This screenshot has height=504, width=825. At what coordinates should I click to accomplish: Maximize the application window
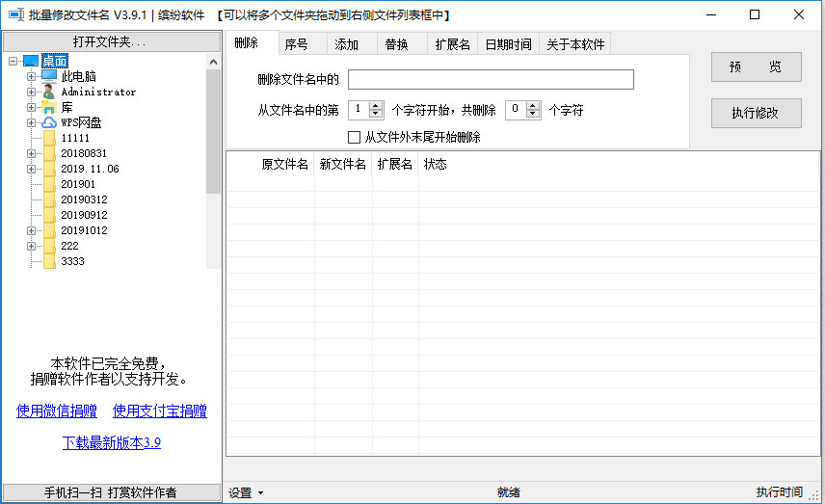click(755, 14)
